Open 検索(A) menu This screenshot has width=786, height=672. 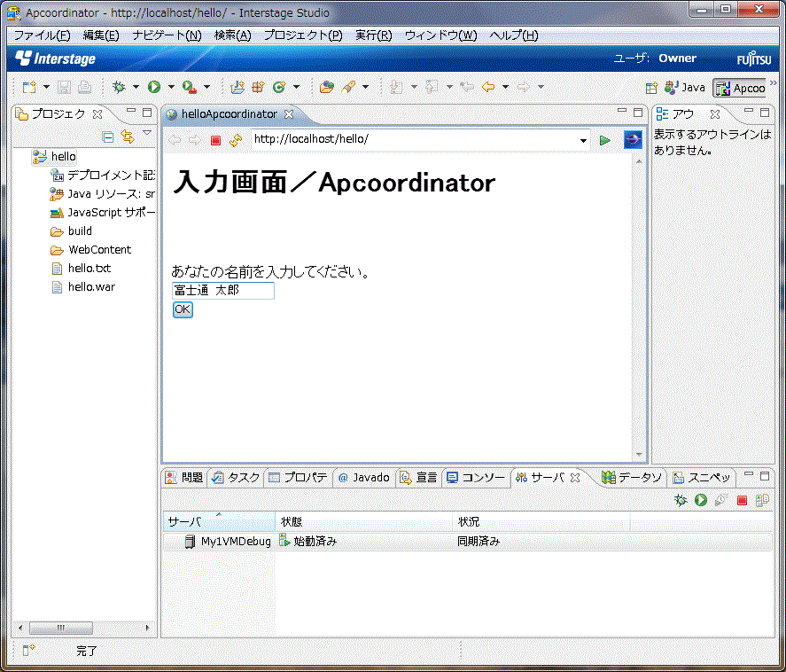(x=232, y=35)
